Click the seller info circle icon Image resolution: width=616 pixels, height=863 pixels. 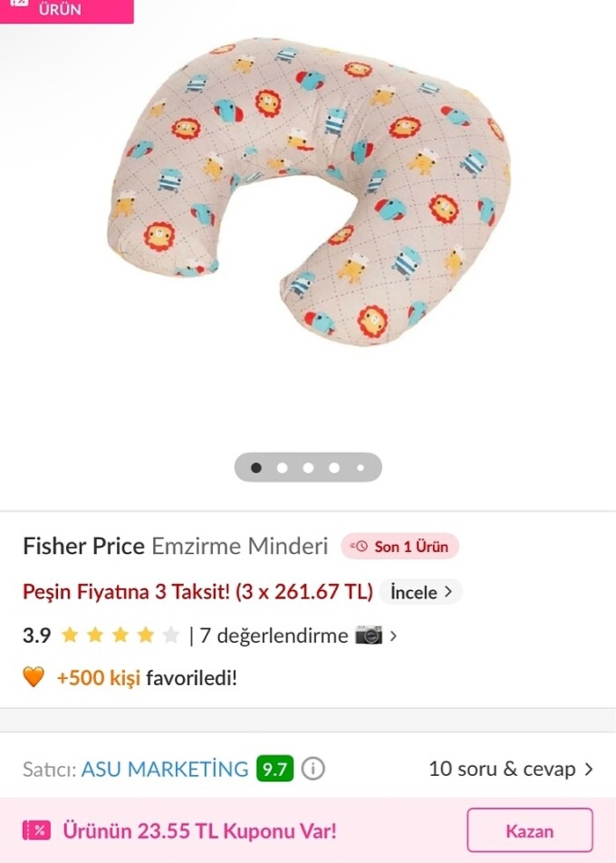pos(312,769)
